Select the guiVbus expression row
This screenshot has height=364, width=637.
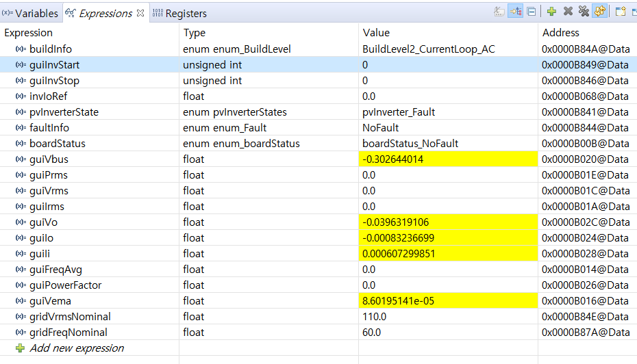pyautogui.click(x=49, y=159)
